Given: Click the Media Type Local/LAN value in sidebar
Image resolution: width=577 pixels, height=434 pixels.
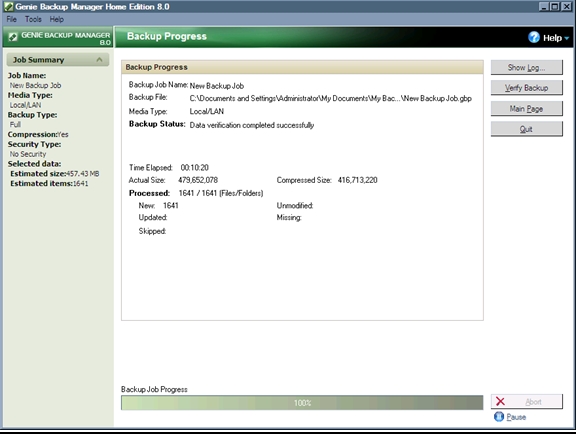Looking at the screenshot, I should pyautogui.click(x=25, y=105).
